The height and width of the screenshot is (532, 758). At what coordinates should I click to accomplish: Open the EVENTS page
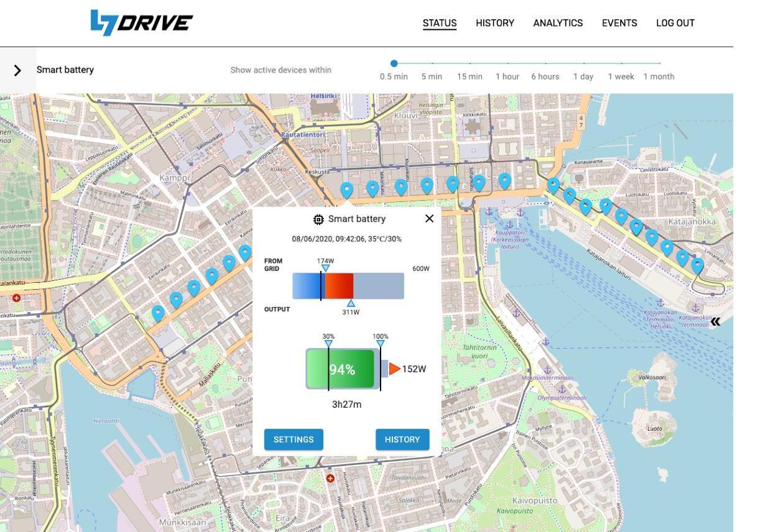tap(619, 23)
